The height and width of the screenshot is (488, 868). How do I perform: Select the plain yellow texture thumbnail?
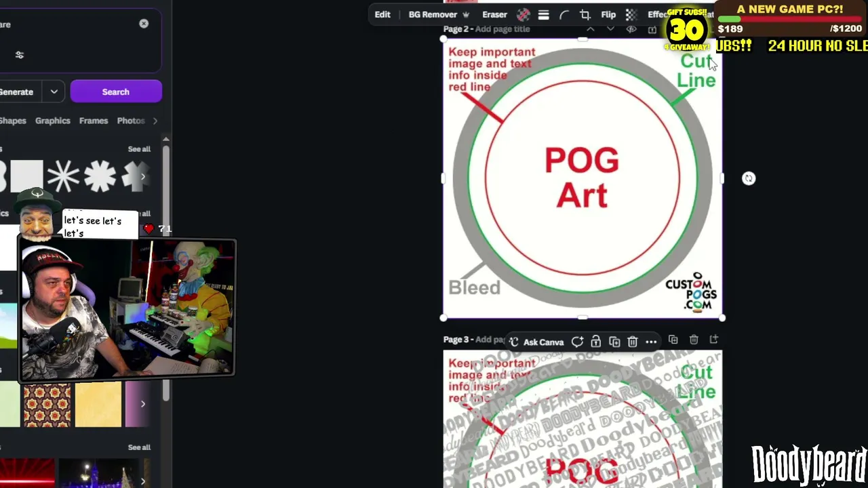[98, 405]
